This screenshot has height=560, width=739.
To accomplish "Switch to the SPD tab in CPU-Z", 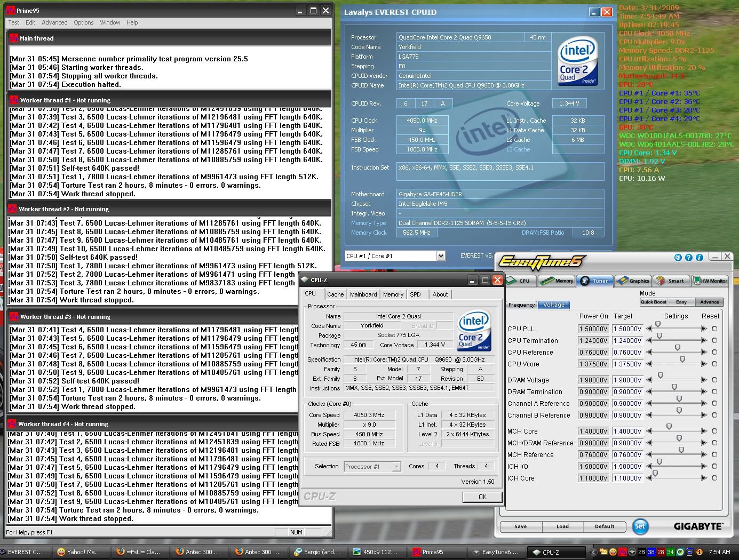I will pyautogui.click(x=416, y=294).
